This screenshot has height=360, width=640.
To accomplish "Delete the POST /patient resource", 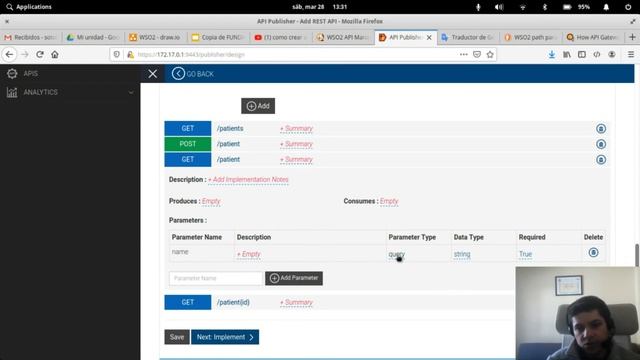I will pos(600,144).
